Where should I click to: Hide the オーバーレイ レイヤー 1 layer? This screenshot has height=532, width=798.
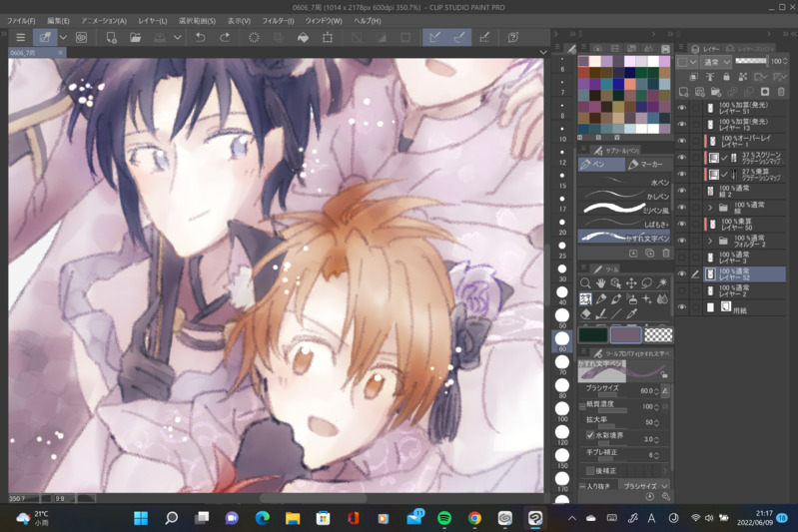[682, 141]
